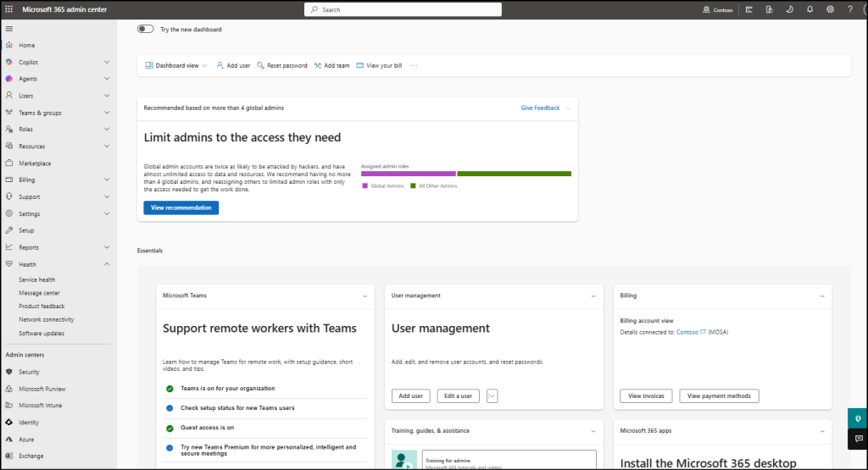The width and height of the screenshot is (868, 470).
Task: Click the Identity diamond icon in sidebar
Action: [8, 423]
